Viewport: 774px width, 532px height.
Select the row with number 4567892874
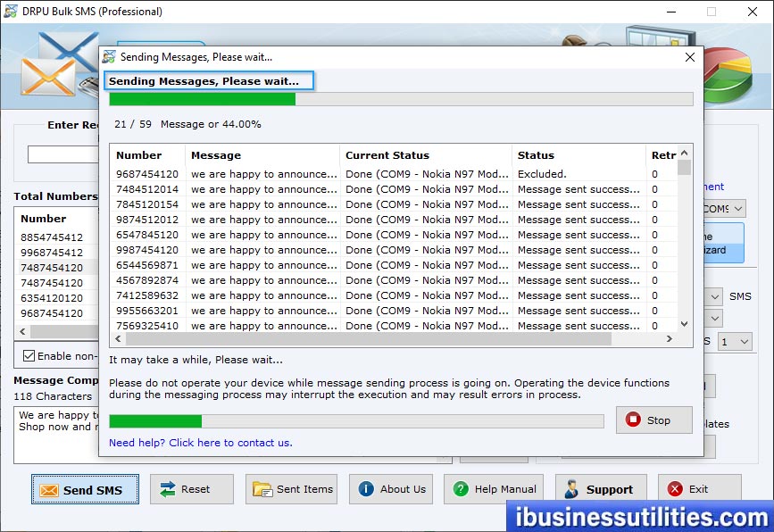394,280
